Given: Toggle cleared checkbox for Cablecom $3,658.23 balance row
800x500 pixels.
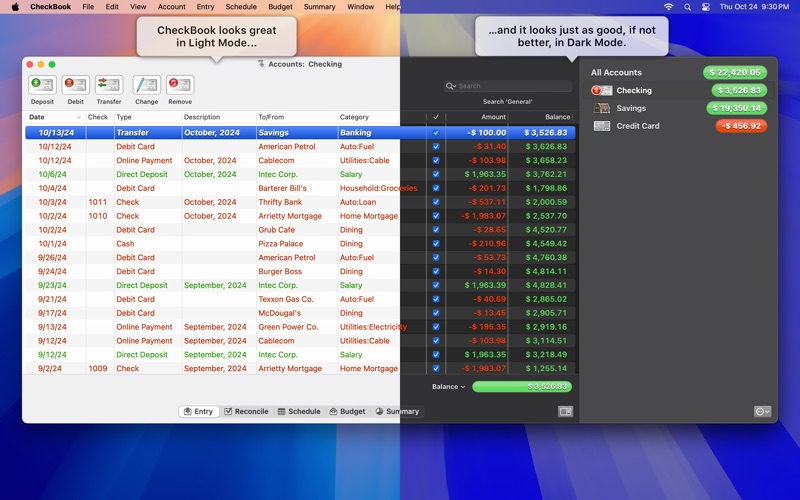Looking at the screenshot, I should coord(436,160).
